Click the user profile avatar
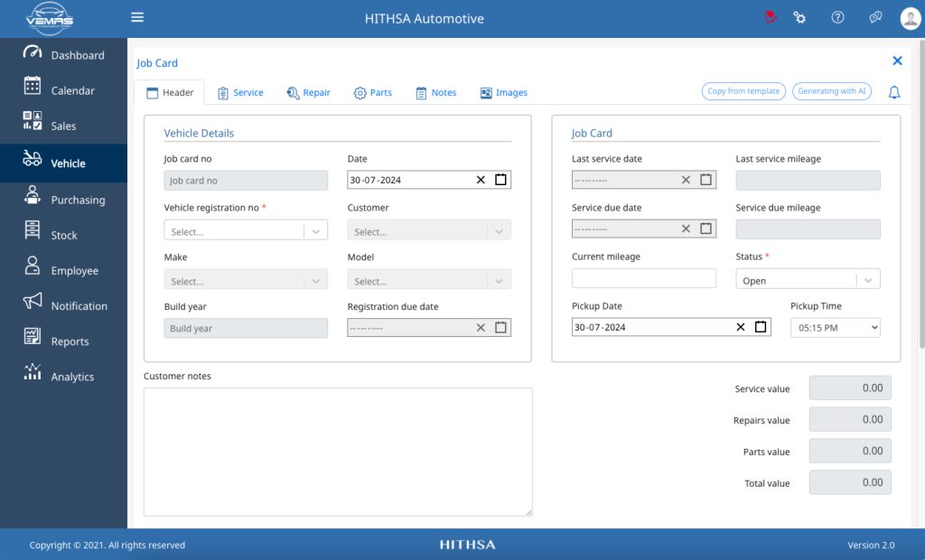 click(911, 18)
